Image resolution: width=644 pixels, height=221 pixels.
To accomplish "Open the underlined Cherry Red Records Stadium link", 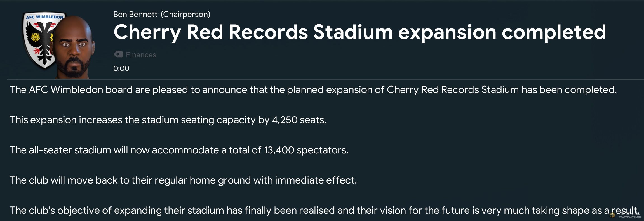I will click(453, 90).
